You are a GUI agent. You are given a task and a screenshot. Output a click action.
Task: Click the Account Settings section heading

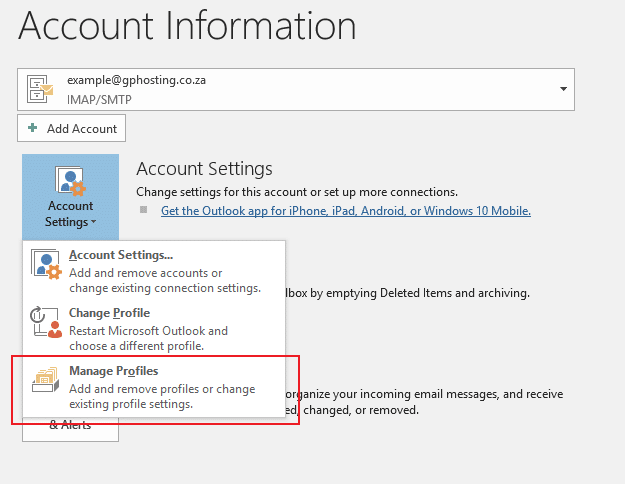pyautogui.click(x=204, y=169)
